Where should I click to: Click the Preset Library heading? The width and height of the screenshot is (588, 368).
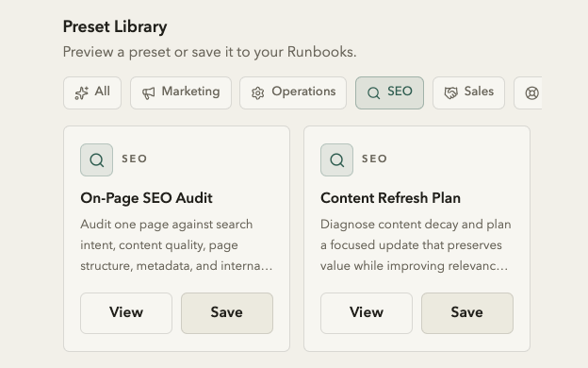[115, 27]
